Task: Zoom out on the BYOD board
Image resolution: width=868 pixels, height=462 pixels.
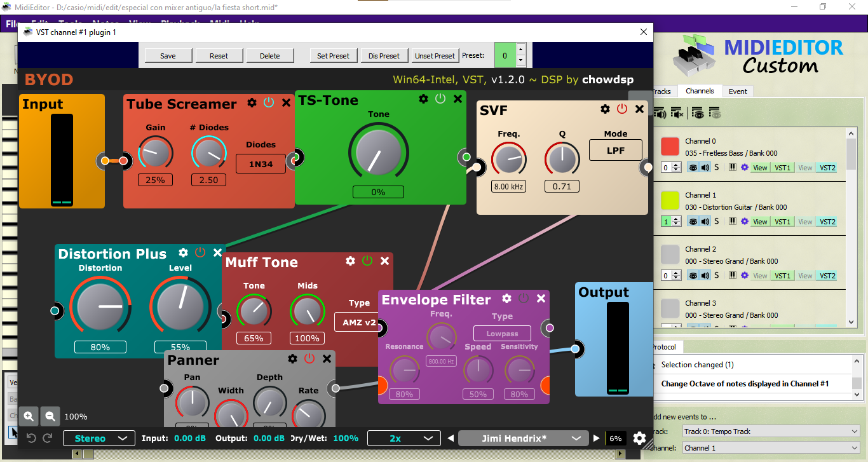Action: (x=50, y=416)
